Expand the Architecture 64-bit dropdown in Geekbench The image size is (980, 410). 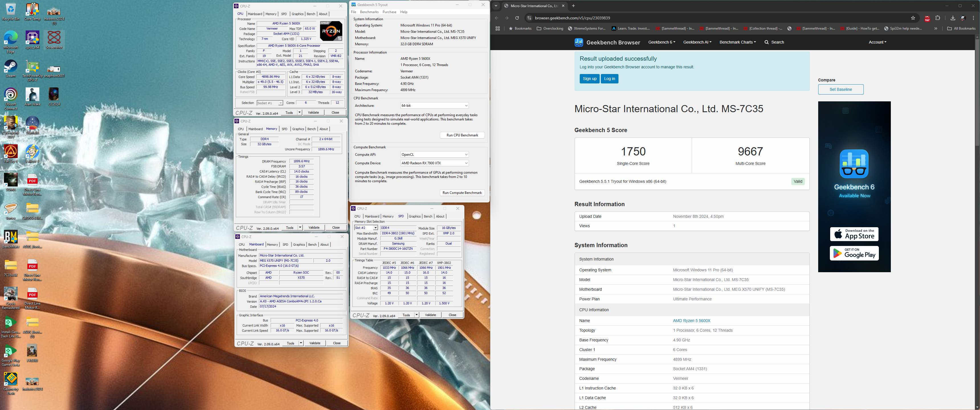434,106
